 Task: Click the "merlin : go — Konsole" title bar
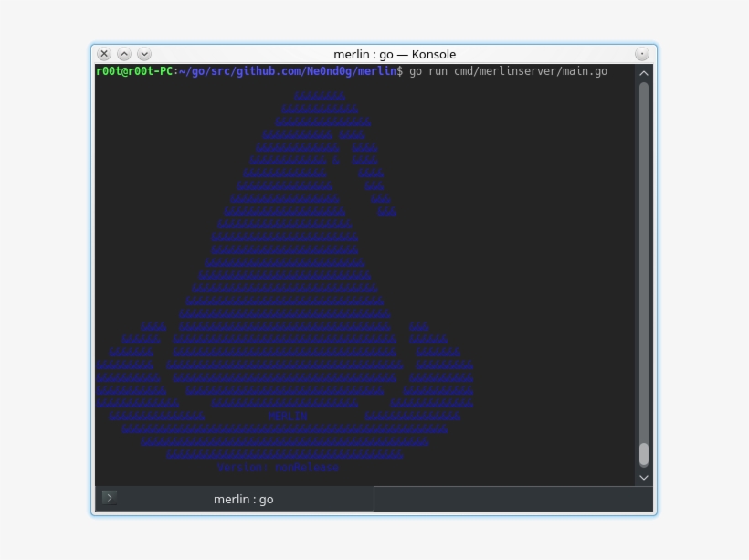[x=395, y=55]
